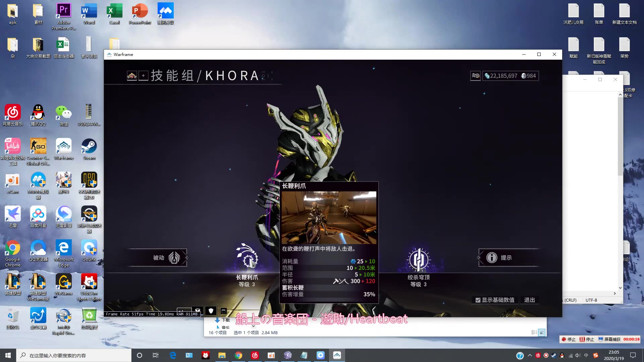Open the Adobe Premiere Pro desktop icon
The width and height of the screenshot is (644, 362).
pyautogui.click(x=63, y=16)
